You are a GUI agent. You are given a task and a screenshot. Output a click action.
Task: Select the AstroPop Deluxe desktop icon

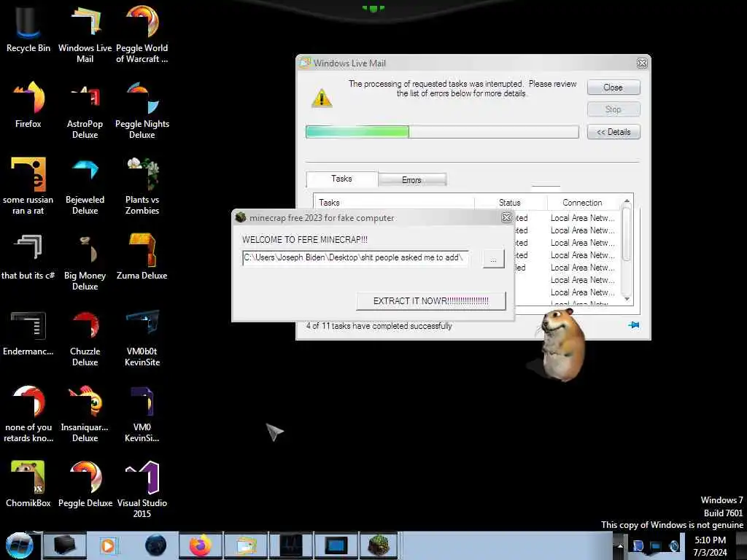click(85, 111)
